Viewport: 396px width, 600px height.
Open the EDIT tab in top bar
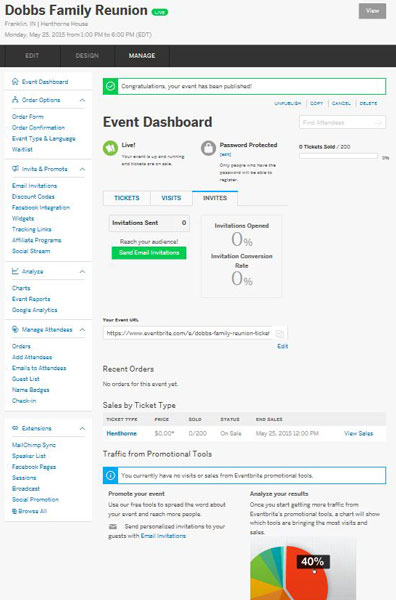[x=32, y=56]
